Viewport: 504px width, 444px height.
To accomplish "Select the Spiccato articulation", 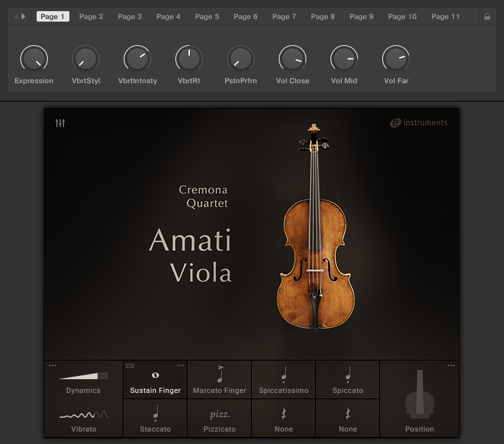I will [x=348, y=380].
